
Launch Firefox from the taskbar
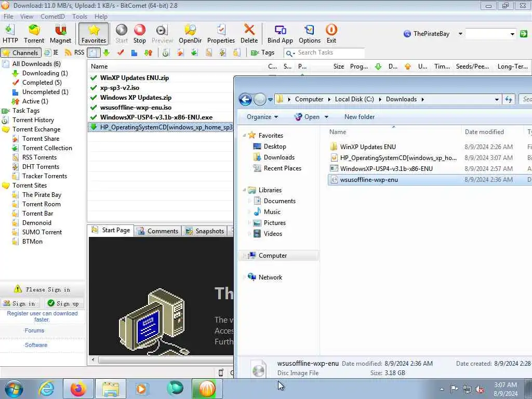pos(78,389)
